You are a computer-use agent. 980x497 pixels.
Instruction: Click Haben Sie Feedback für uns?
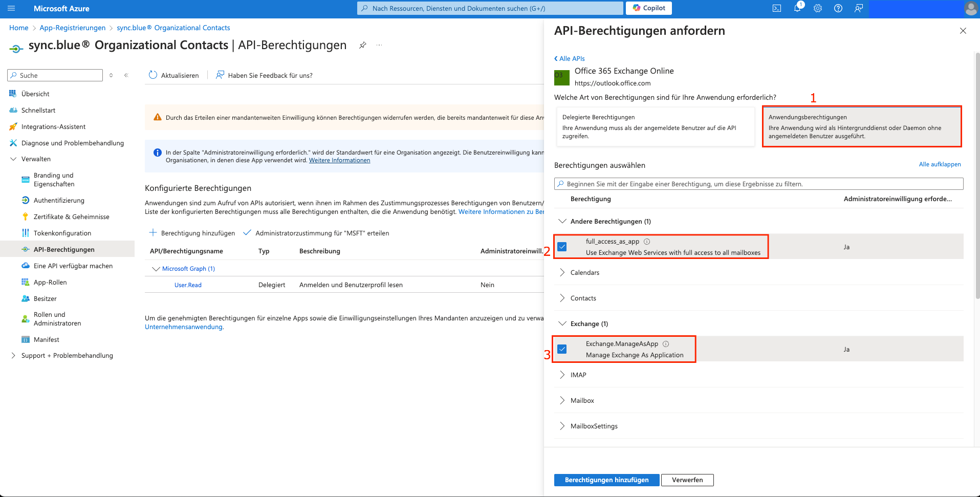click(264, 75)
